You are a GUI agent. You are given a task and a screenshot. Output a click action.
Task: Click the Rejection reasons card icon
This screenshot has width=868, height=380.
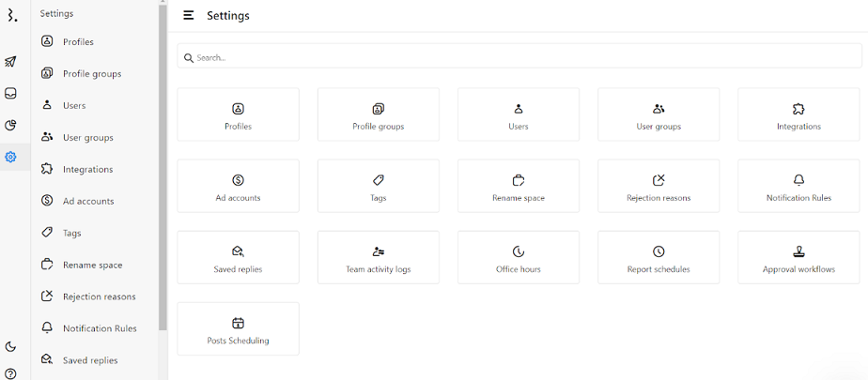pyautogui.click(x=659, y=180)
